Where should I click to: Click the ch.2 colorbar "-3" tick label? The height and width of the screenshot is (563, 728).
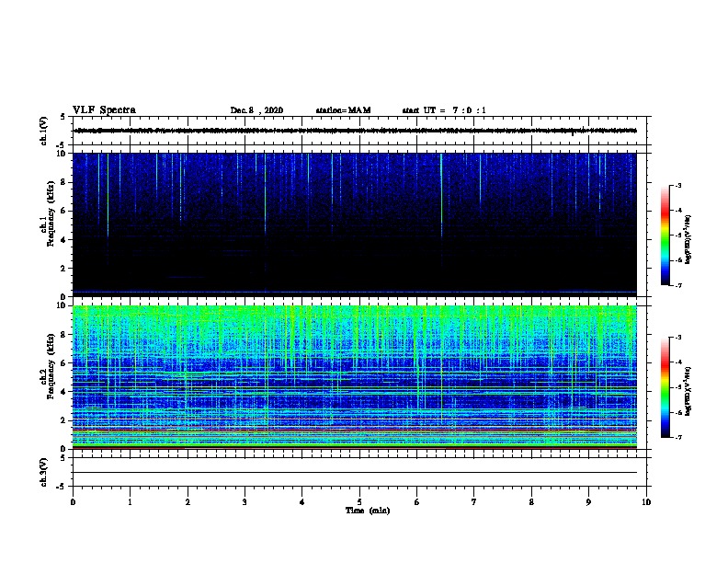677,338
